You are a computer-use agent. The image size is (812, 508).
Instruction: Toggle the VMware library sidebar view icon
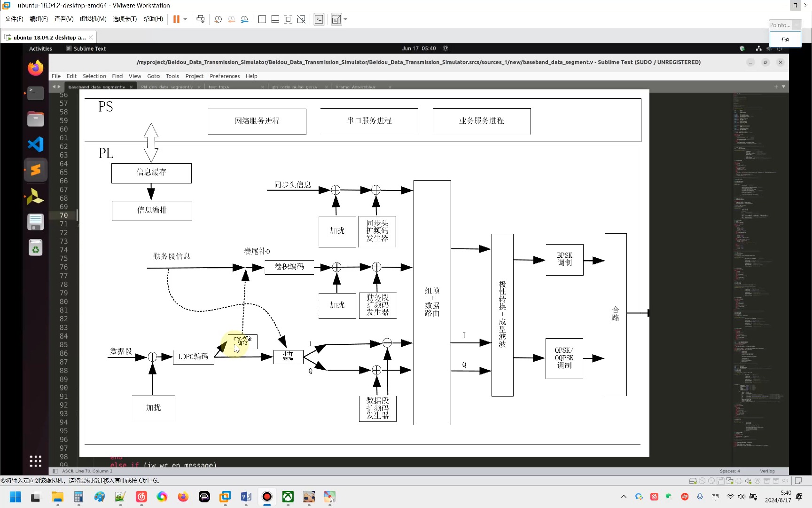pyautogui.click(x=262, y=19)
